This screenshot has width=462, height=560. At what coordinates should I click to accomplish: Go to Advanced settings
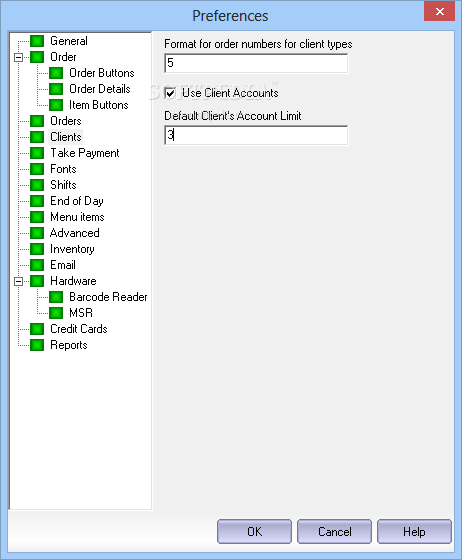[75, 233]
